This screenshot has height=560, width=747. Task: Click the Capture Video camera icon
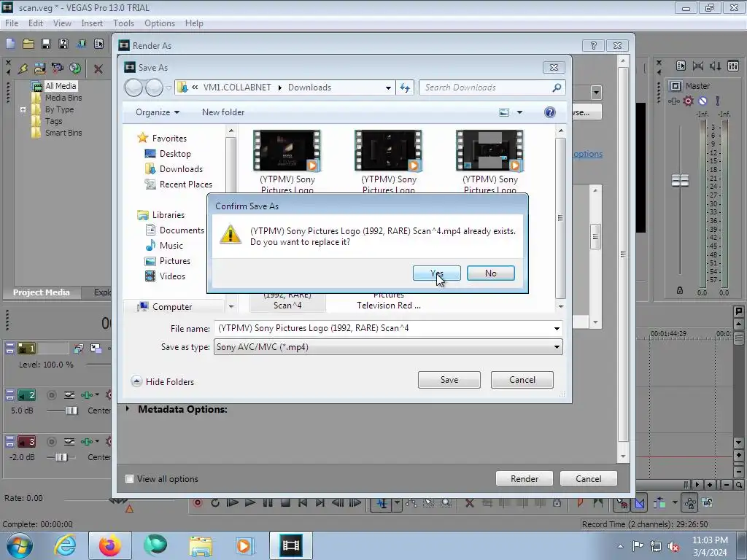(57, 69)
